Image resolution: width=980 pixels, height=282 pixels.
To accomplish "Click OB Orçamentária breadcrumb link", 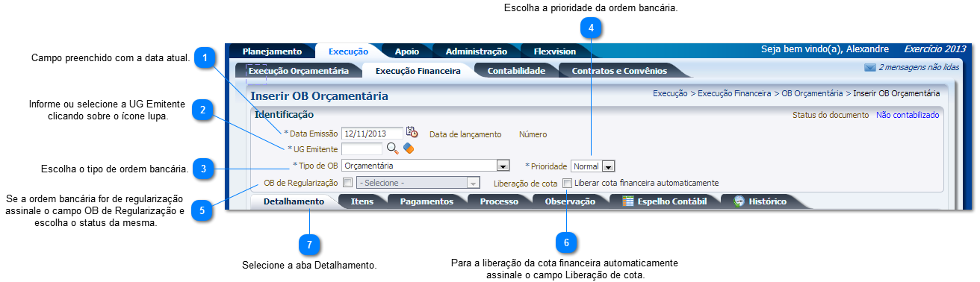I will coord(813,93).
